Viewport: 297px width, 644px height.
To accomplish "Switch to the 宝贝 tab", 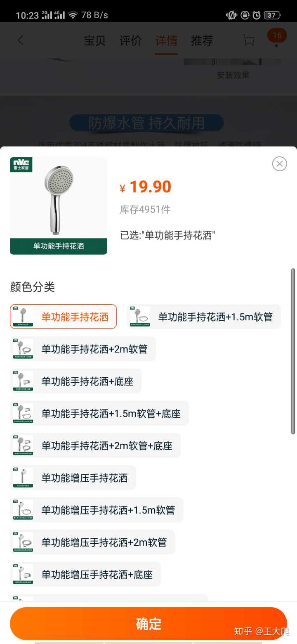I will pyautogui.click(x=94, y=40).
